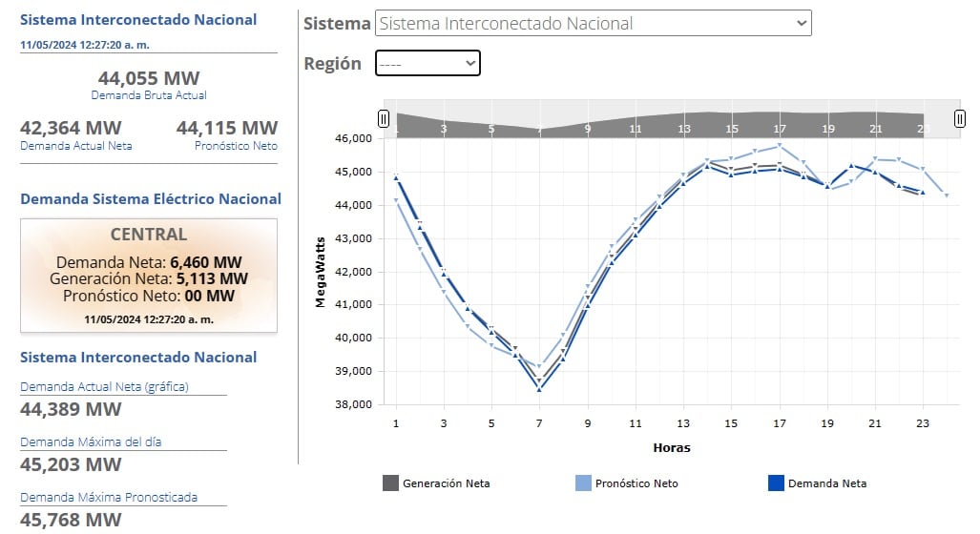This screenshot has width=980, height=534.
Task: Click the last Pronóstico Neto marker at hour 24
Action: (x=947, y=195)
